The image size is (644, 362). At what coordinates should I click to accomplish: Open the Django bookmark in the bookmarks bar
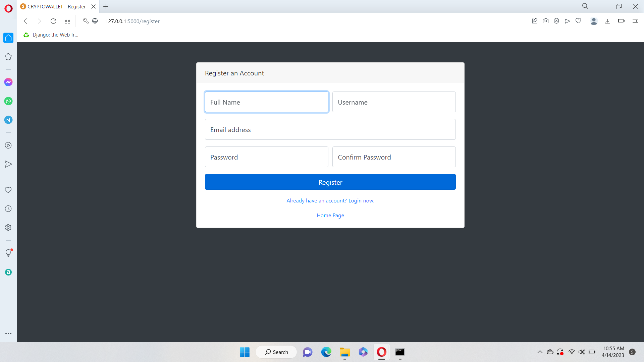pyautogui.click(x=51, y=35)
